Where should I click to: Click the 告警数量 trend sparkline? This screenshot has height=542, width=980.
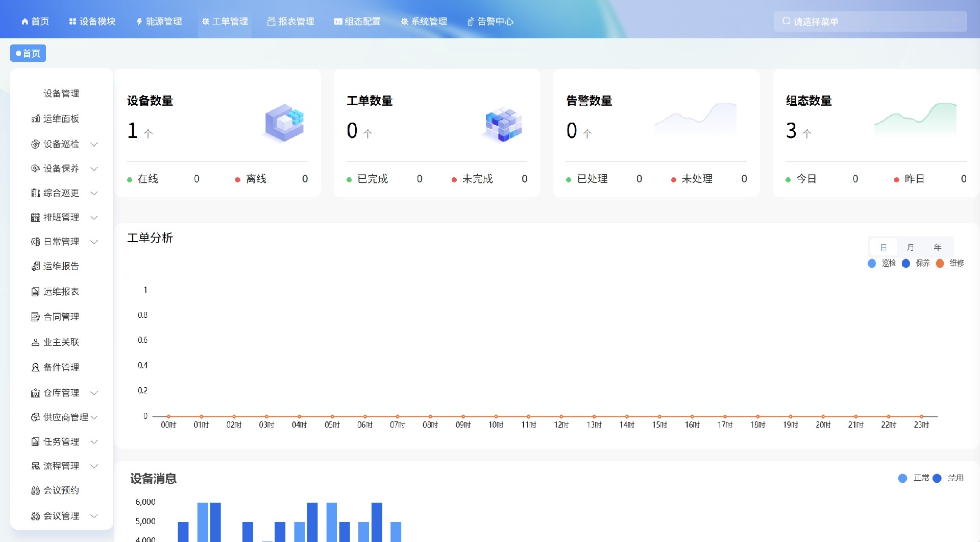(x=695, y=119)
